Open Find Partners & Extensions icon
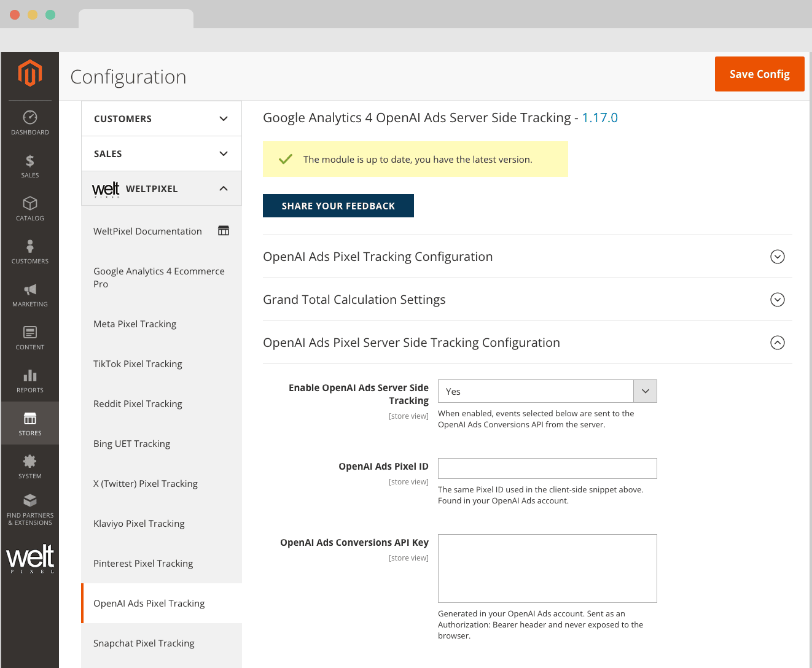The height and width of the screenshot is (668, 812). click(x=30, y=500)
